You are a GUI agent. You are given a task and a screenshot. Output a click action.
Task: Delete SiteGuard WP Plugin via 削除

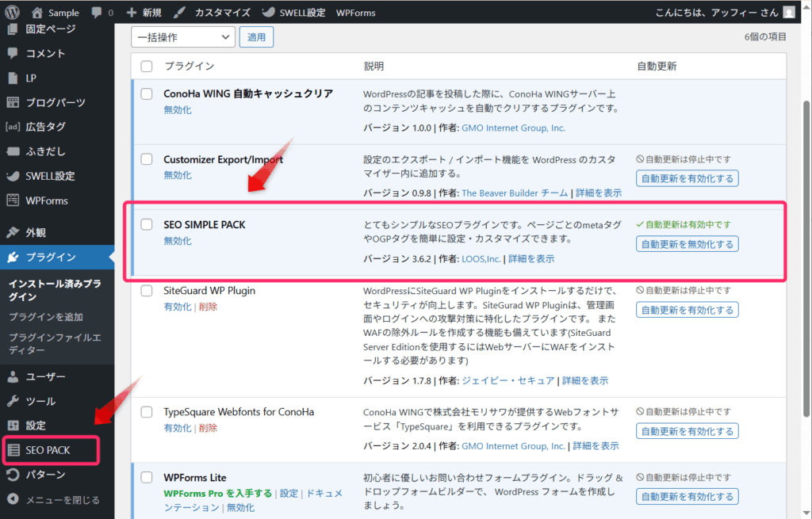(208, 307)
